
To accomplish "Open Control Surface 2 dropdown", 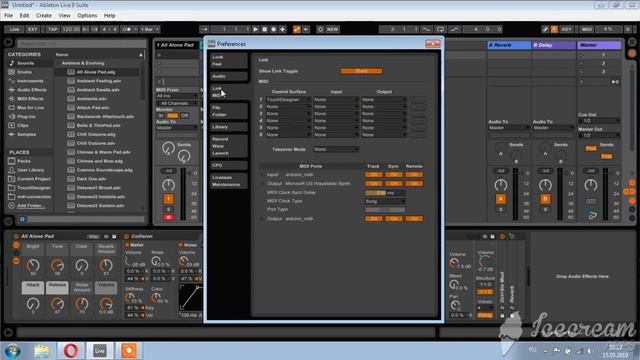I will [288, 107].
